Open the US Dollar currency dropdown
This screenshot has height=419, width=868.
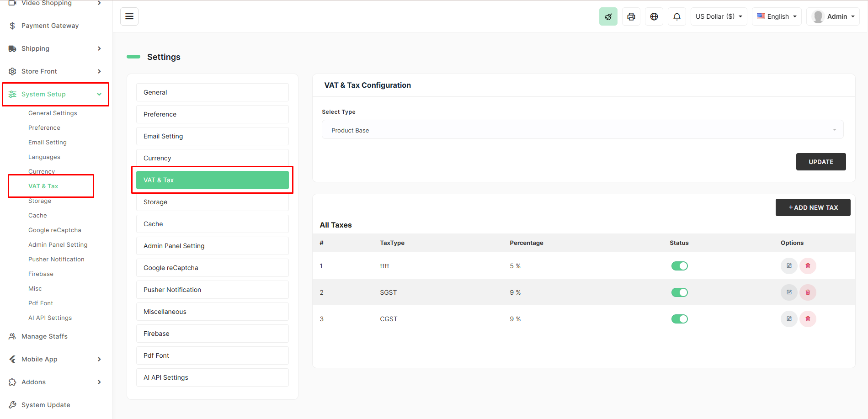coord(719,16)
